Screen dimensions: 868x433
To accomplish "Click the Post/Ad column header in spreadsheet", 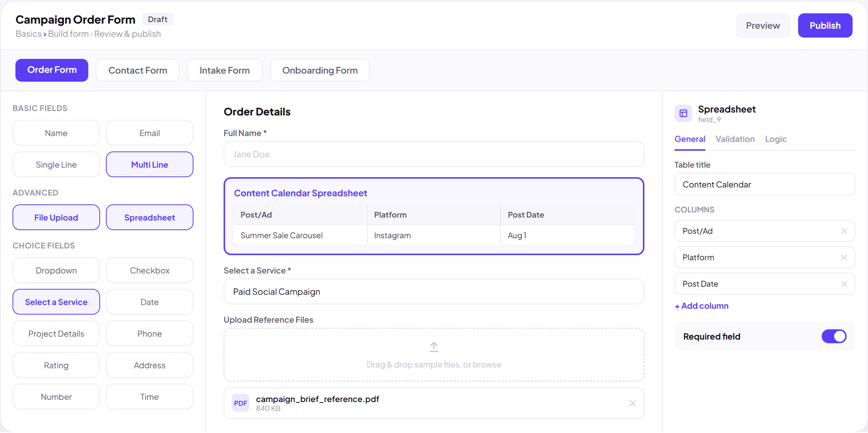I will point(301,215).
